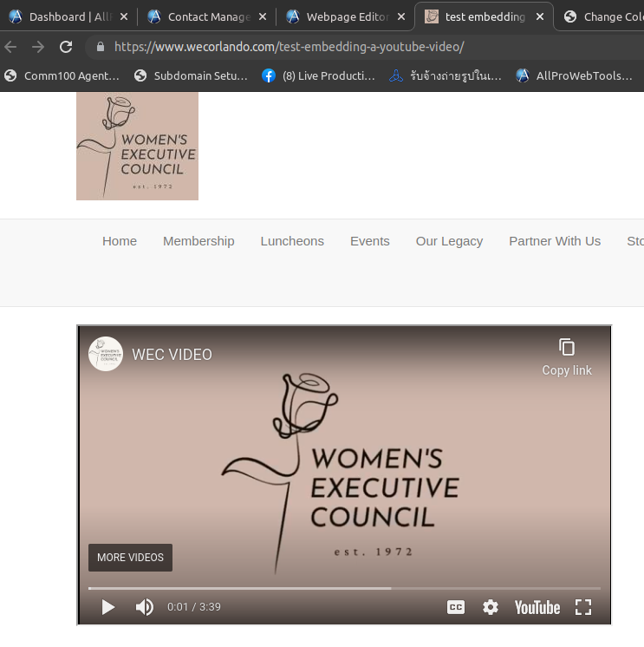
Task: Open the Membership menu item
Action: (198, 241)
